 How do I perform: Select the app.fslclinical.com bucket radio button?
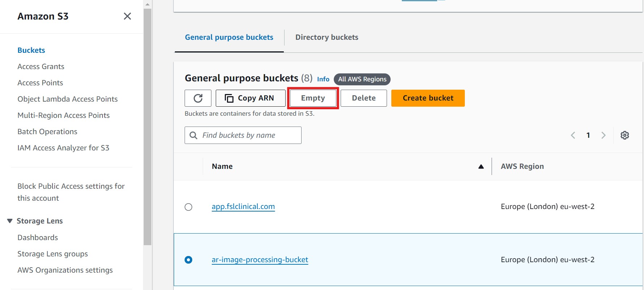click(188, 207)
